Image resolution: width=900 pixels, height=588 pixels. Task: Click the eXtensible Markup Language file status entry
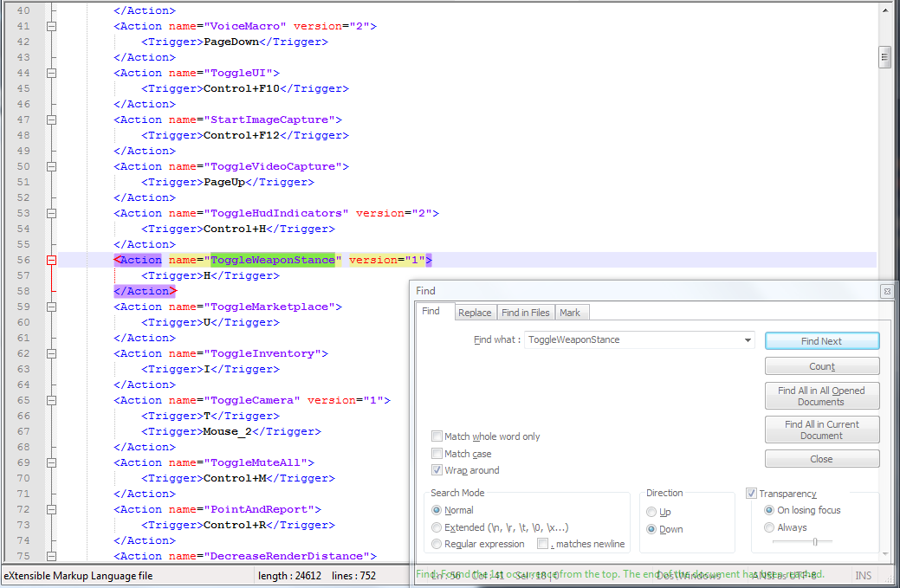click(78, 575)
